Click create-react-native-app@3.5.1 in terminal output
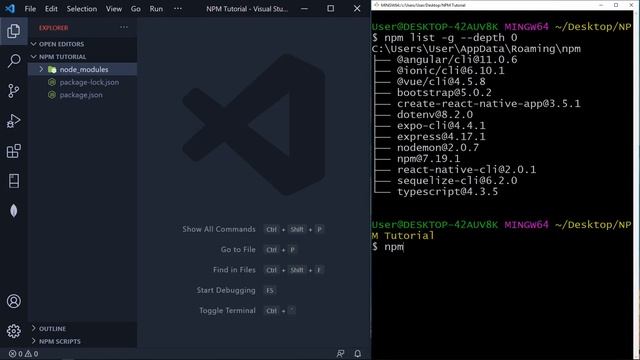The height and width of the screenshot is (360, 640). 489,104
